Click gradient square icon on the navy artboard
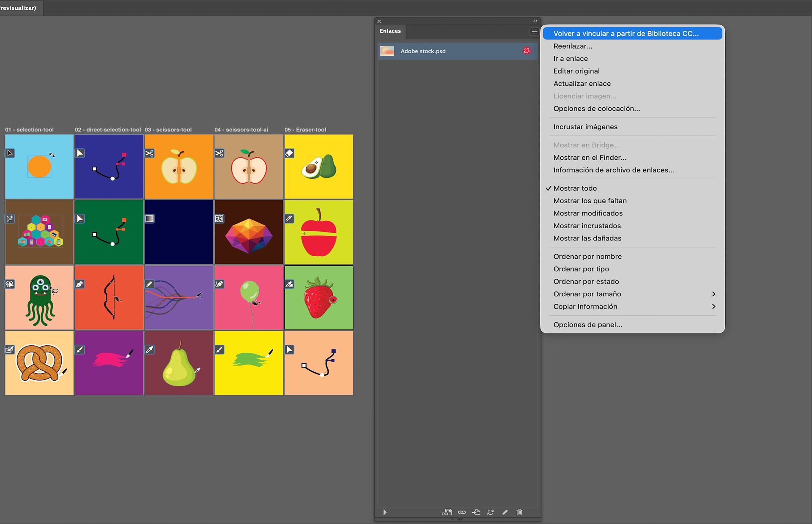812x524 pixels. (x=150, y=218)
